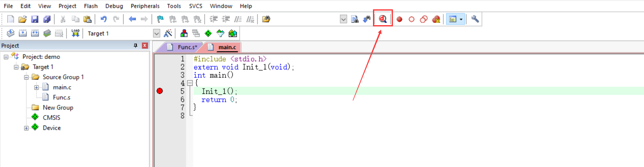Jump to the previous bookmark

click(173, 19)
